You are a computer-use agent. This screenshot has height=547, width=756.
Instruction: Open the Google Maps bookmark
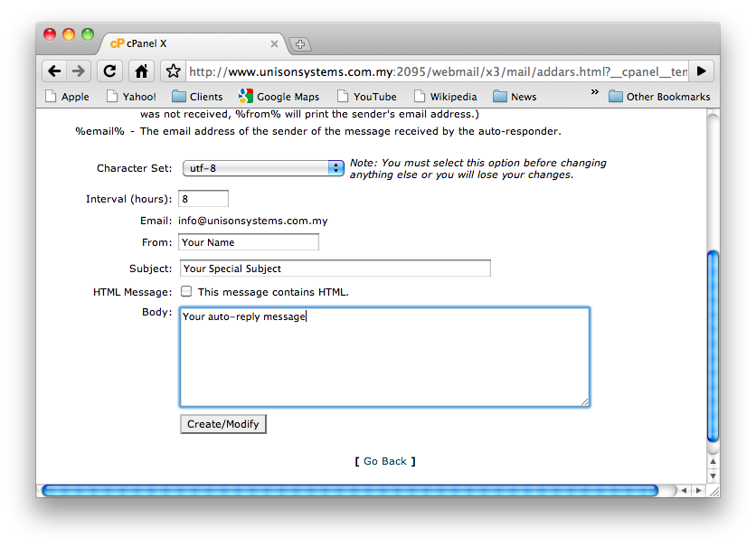(x=280, y=96)
